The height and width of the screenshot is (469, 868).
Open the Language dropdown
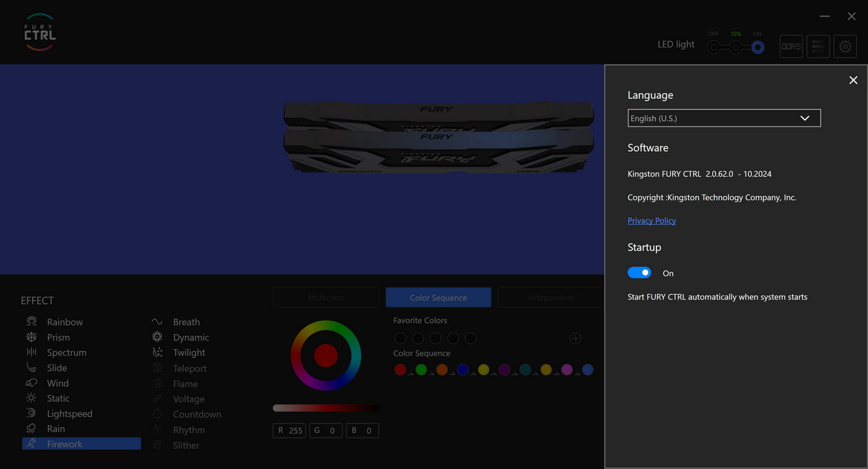(724, 118)
